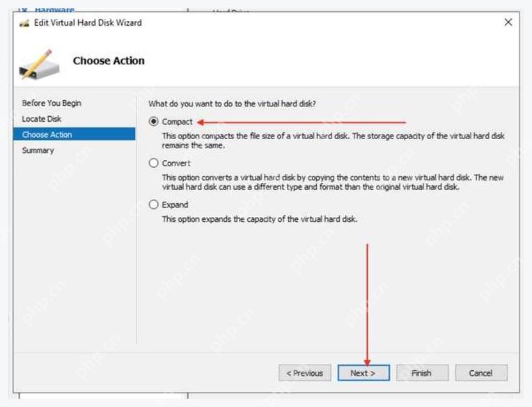Cancel the wizard
The width and height of the screenshot is (532, 407).
481,373
